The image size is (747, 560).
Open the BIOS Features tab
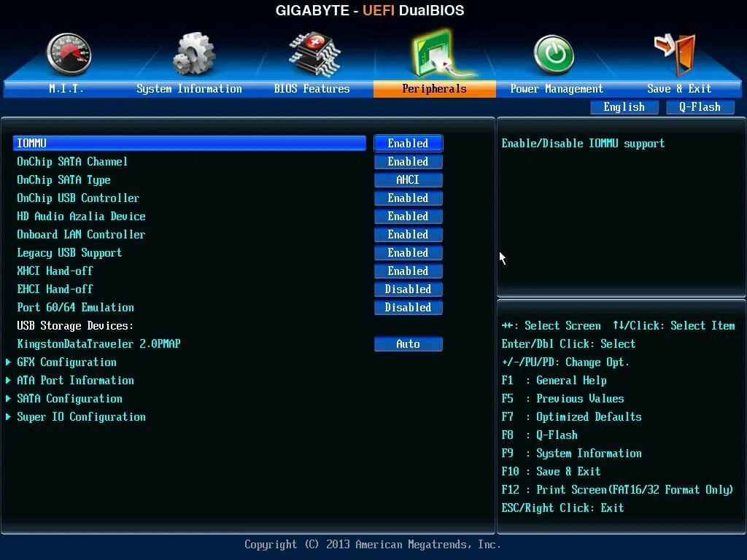click(311, 88)
